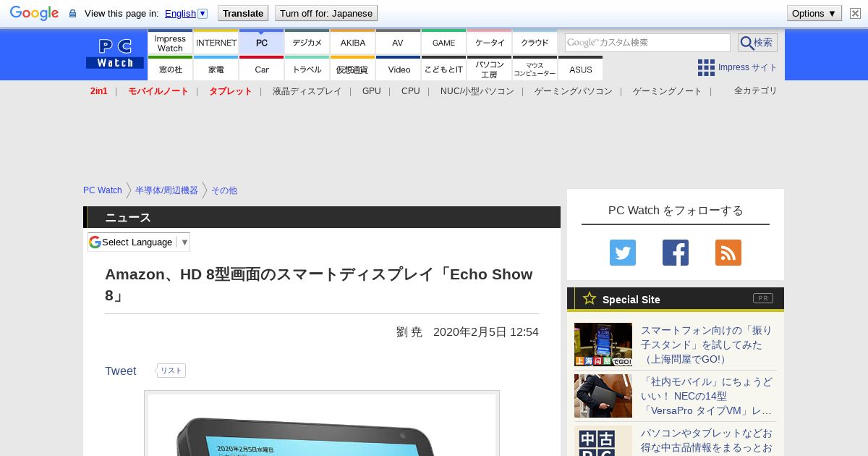Open the Impress Watch tab
This screenshot has width=868, height=456.
pos(170,43)
